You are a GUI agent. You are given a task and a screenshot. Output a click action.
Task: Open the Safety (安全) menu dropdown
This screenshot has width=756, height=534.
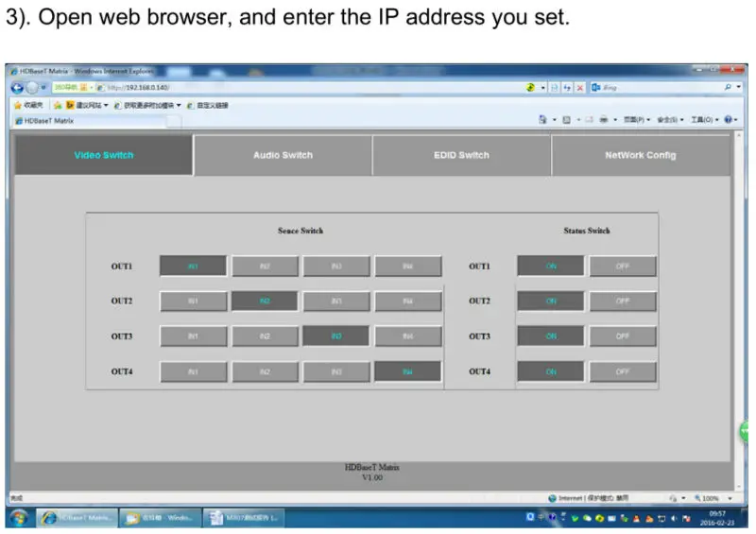coord(671,120)
